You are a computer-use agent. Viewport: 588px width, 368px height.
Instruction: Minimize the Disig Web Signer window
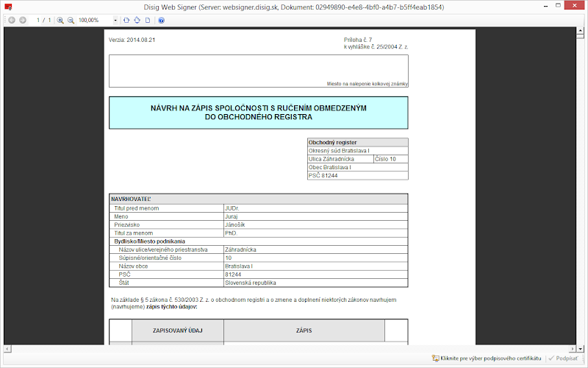point(545,6)
